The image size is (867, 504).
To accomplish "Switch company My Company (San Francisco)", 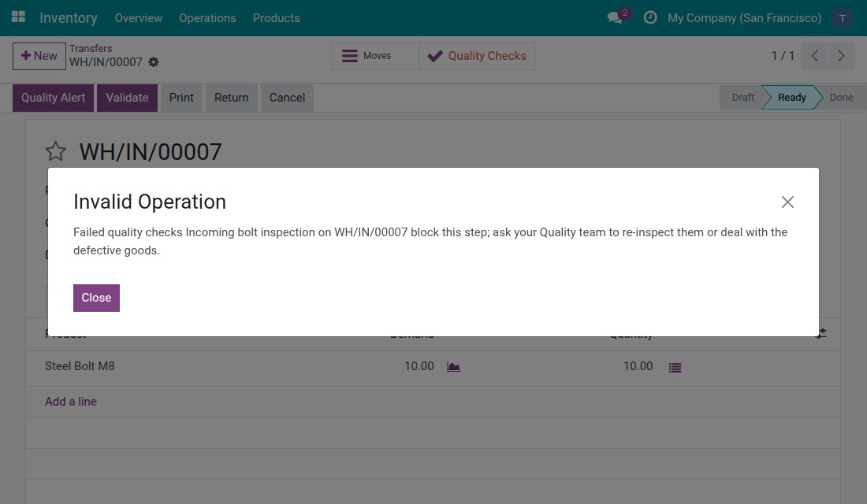I will [744, 18].
